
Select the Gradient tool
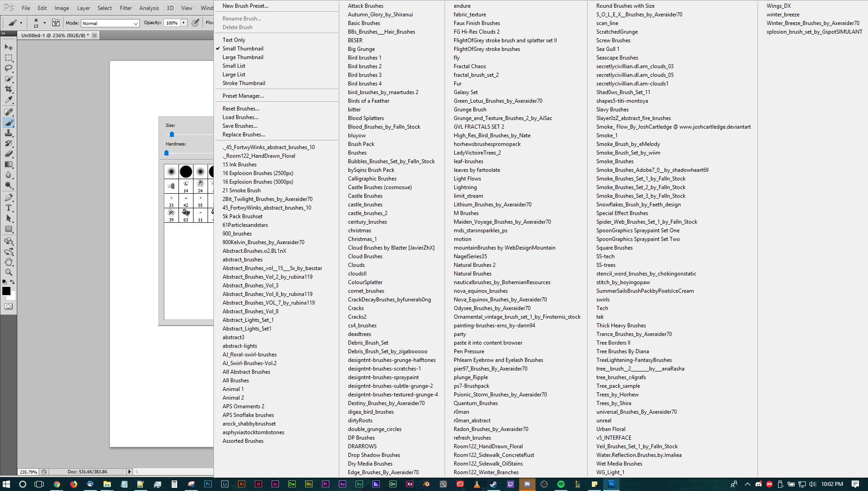click(x=9, y=164)
